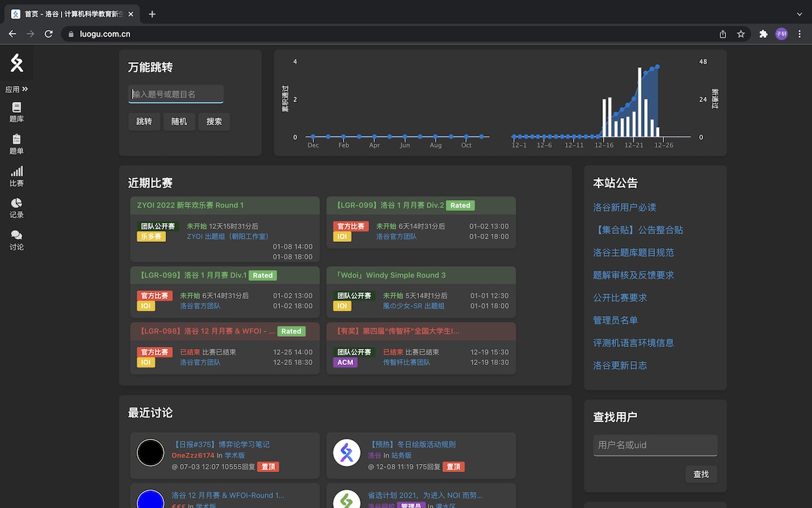Click the 输入题号或题目名 input field
The image size is (812, 508).
click(176, 94)
